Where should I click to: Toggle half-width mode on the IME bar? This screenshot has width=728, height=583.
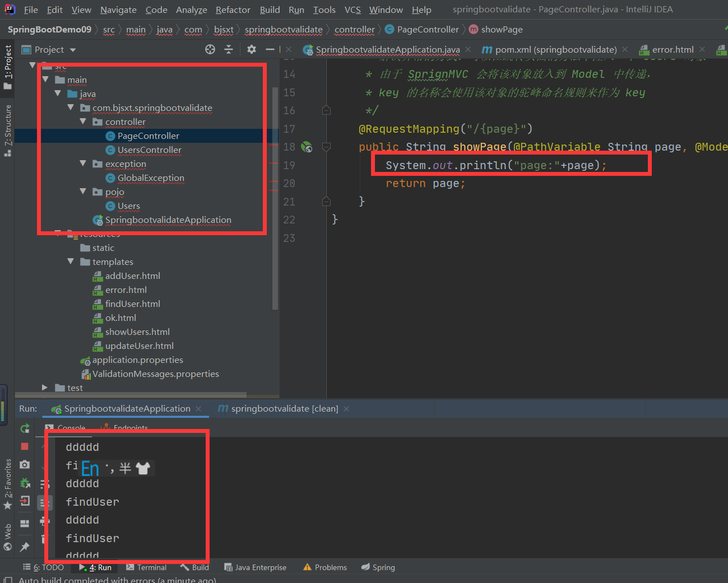[125, 468]
